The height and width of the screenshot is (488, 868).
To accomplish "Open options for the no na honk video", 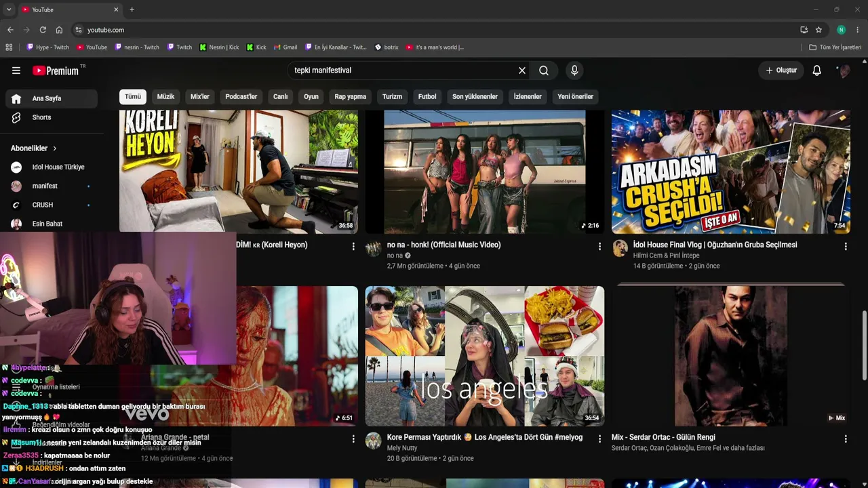I will [599, 247].
